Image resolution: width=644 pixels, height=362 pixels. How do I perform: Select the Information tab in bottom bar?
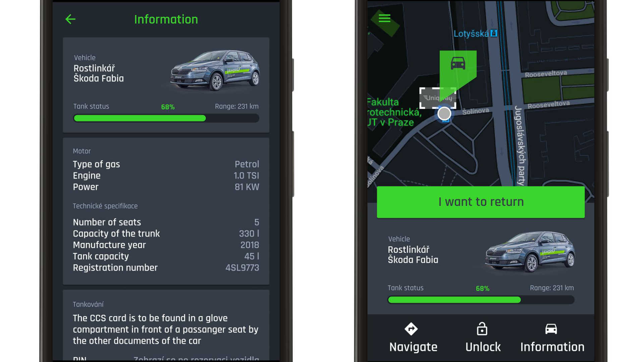(551, 337)
